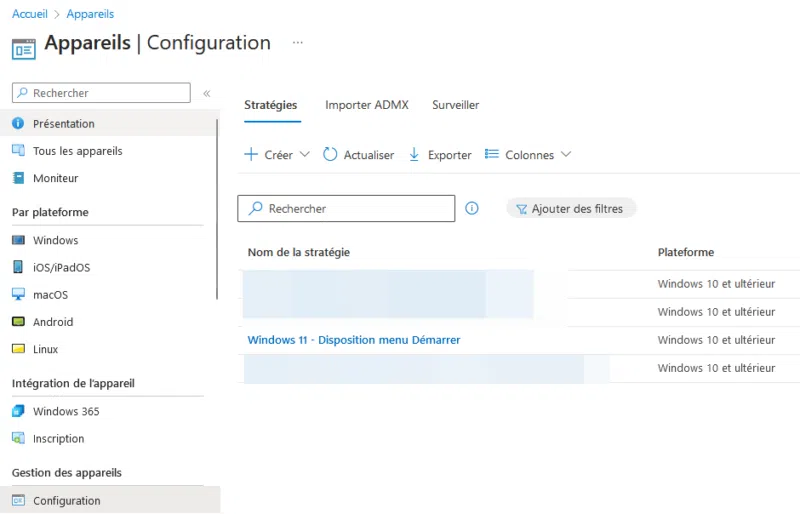Click the Windows 365 icon

18,411
